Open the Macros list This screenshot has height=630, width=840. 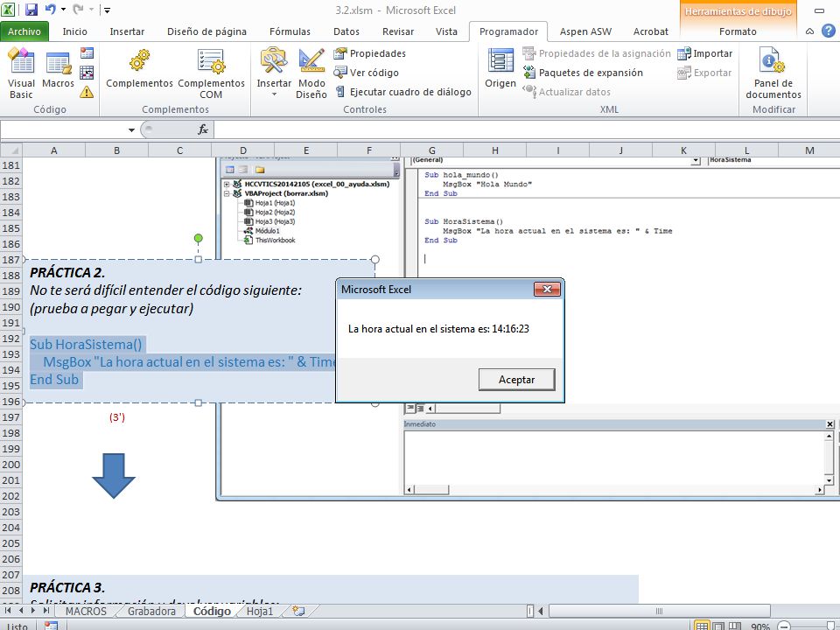click(x=58, y=70)
